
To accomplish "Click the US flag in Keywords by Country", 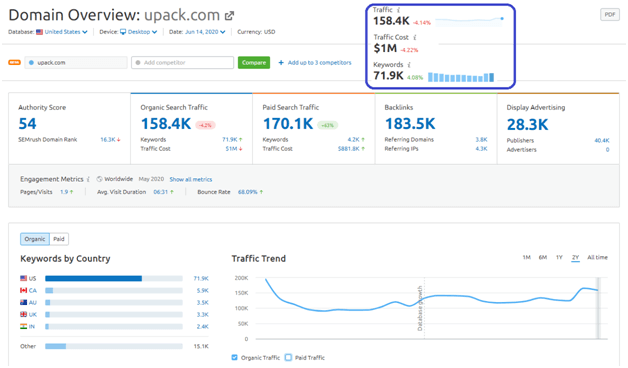I will click(24, 278).
